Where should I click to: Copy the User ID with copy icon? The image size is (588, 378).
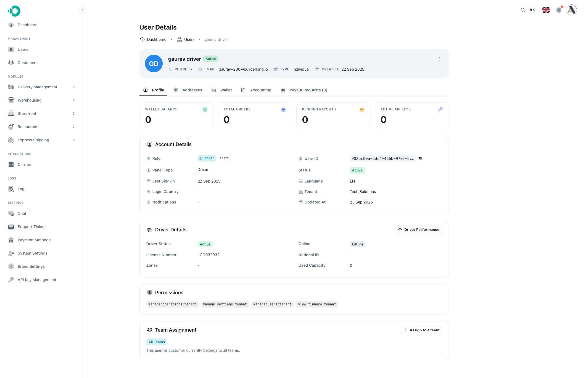click(x=420, y=158)
